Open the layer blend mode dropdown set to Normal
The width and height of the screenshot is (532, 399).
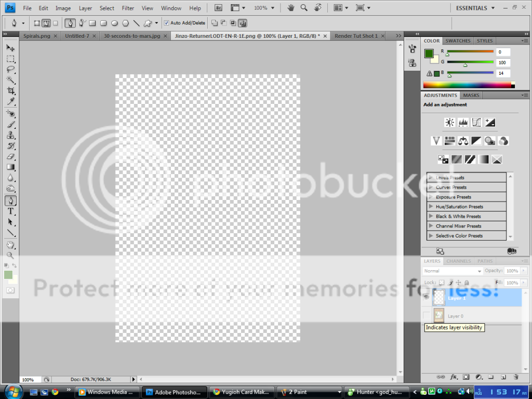click(451, 271)
